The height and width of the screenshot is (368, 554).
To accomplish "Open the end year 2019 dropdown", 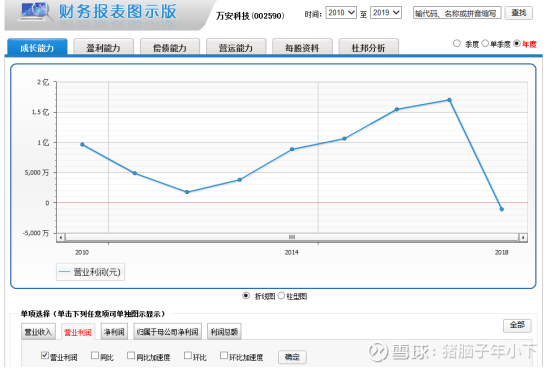I will tap(386, 13).
